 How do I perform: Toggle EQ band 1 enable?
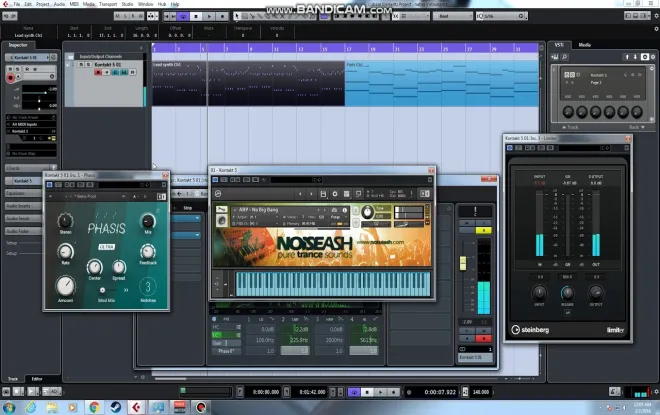(248, 319)
